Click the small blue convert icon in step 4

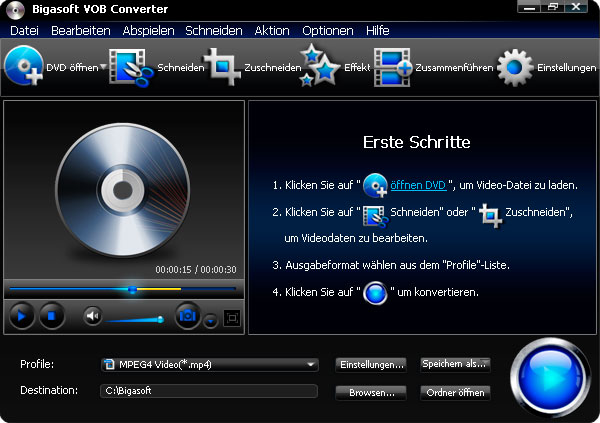(x=375, y=293)
